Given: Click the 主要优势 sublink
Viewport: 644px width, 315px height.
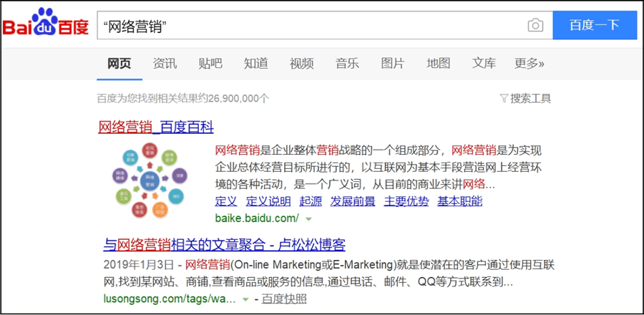Looking at the screenshot, I should (x=406, y=201).
